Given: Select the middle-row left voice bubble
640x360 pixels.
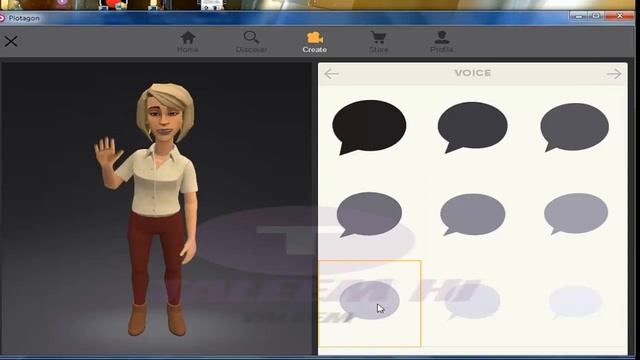Looking at the screenshot, I should [x=369, y=214].
